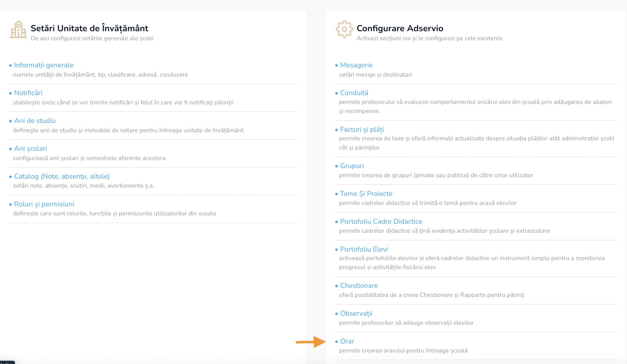Click the Setări Unitate de Învățământ heading

click(x=89, y=28)
